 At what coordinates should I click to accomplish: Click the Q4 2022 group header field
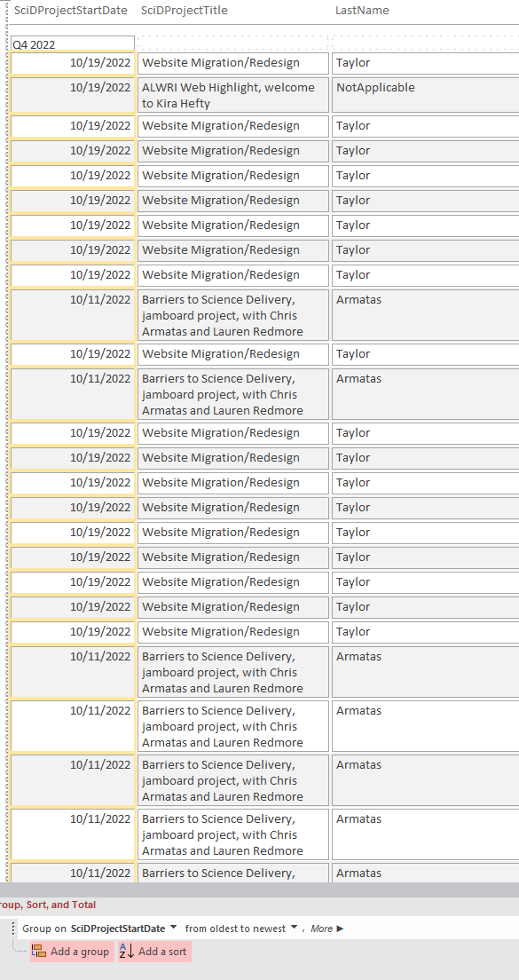click(73, 44)
